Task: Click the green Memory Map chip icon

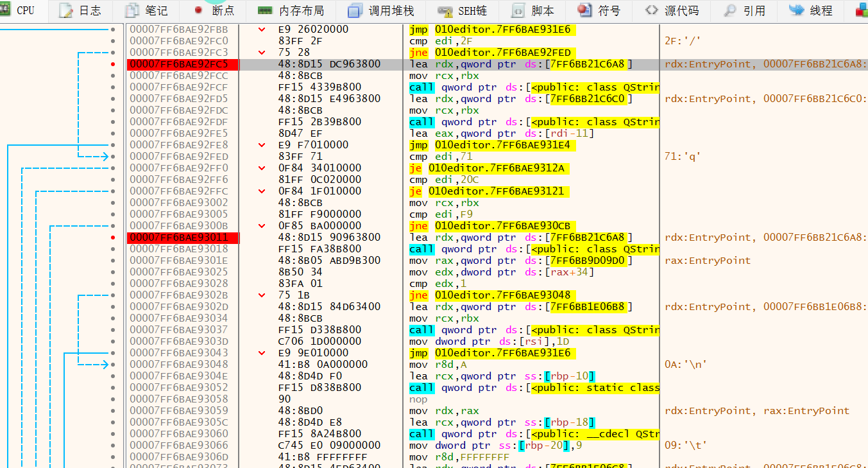Action: point(265,10)
